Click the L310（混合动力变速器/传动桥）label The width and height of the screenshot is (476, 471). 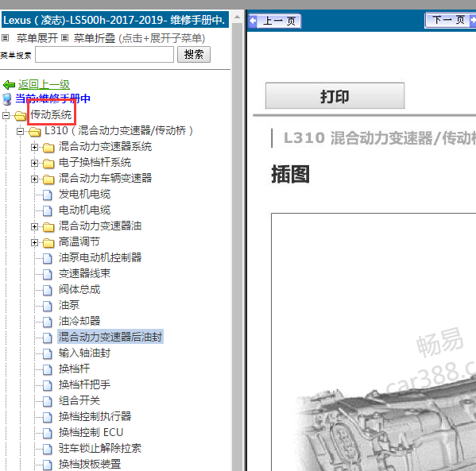pyautogui.click(x=118, y=131)
